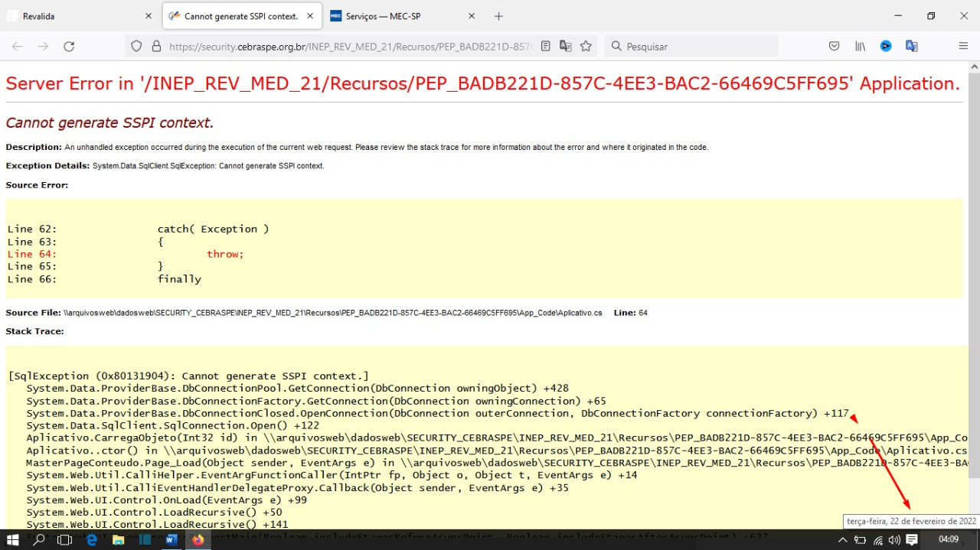Image resolution: width=980 pixels, height=550 pixels.
Task: Open the Firefox library icon
Action: point(861,47)
